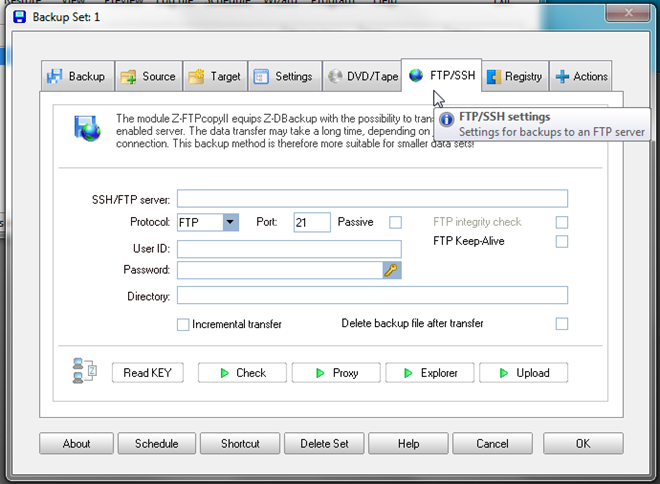Screen dimensions: 660x484
Task: Click the floppy disk icon in title bar
Action: pyautogui.click(x=20, y=17)
